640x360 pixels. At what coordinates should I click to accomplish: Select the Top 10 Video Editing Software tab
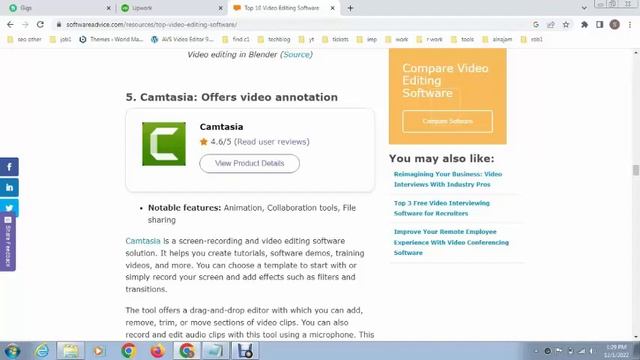(x=284, y=8)
